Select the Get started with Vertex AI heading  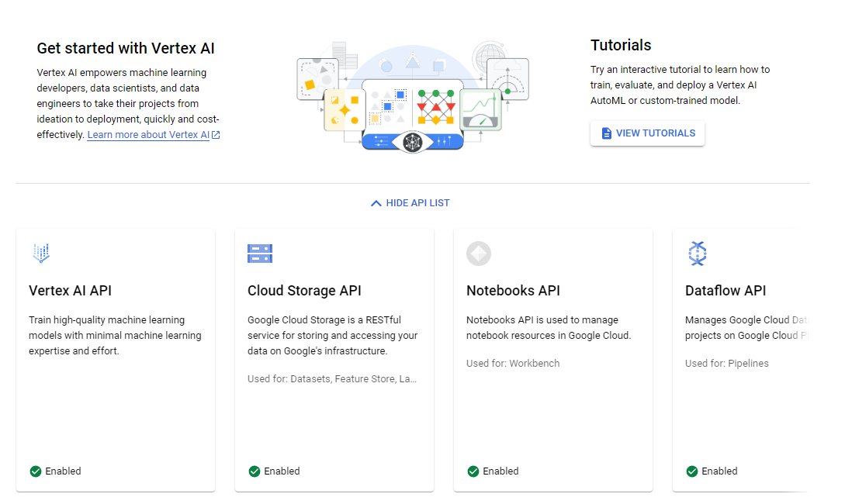[x=126, y=48]
